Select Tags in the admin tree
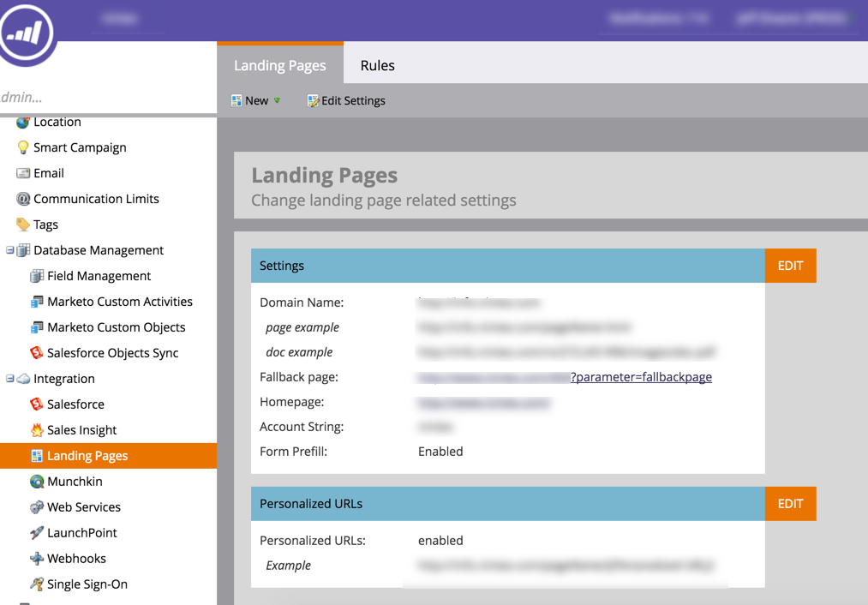868x605 pixels. (x=45, y=225)
